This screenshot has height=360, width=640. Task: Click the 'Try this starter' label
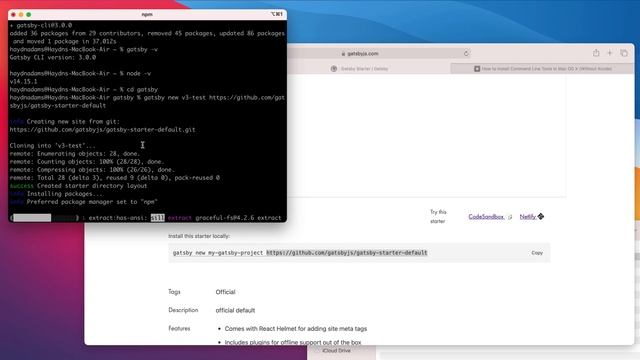438,217
